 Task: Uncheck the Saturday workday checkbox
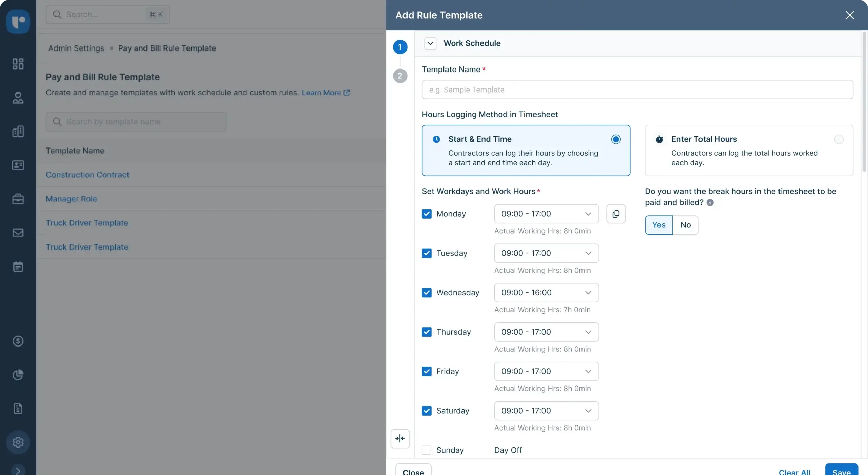click(426, 411)
